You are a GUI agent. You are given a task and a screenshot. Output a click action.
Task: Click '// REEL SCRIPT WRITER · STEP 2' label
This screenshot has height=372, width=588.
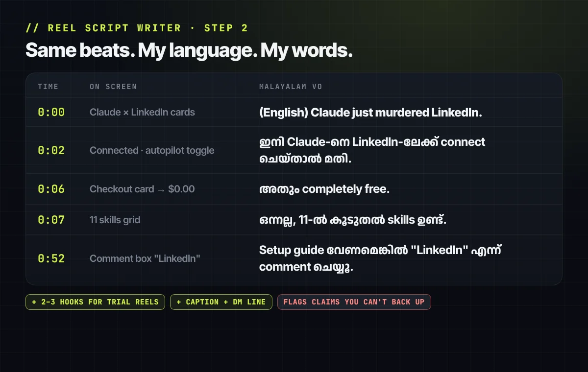(x=137, y=28)
